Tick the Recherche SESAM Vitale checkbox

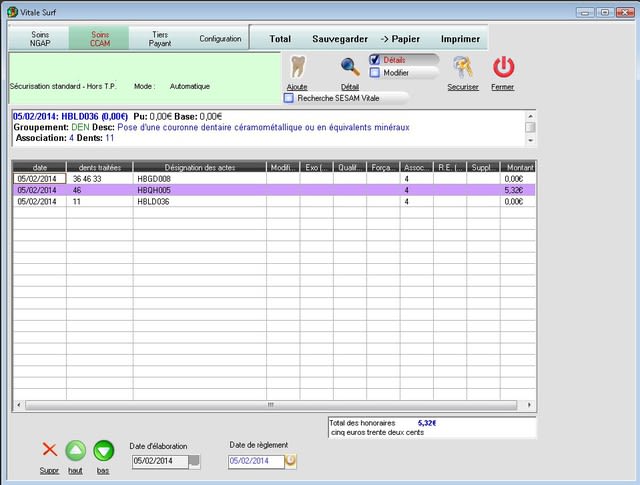tap(290, 98)
